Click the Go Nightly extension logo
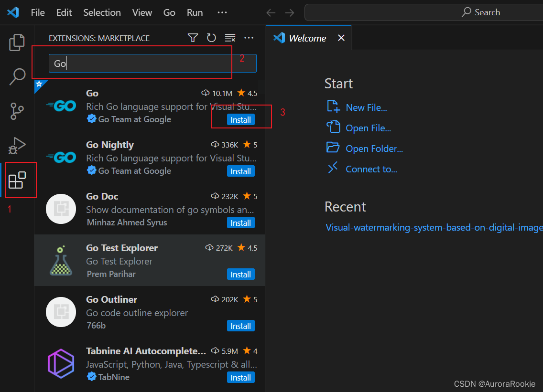The image size is (543, 392). tap(61, 158)
